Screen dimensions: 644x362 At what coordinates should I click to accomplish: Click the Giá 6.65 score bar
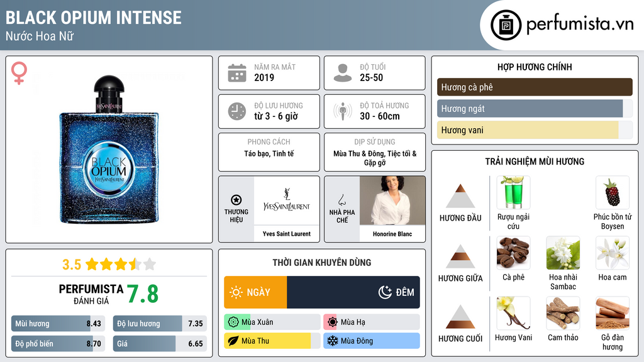[x=160, y=344]
